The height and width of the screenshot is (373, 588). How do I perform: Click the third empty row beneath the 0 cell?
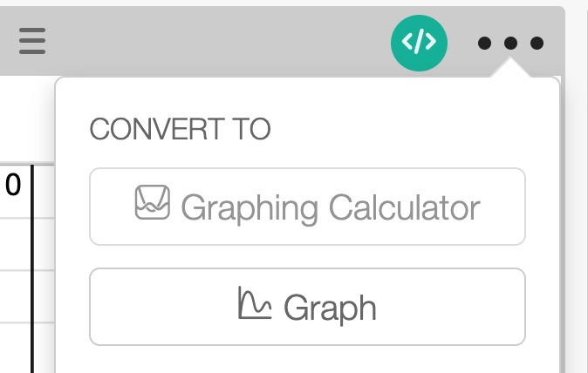coord(15,349)
